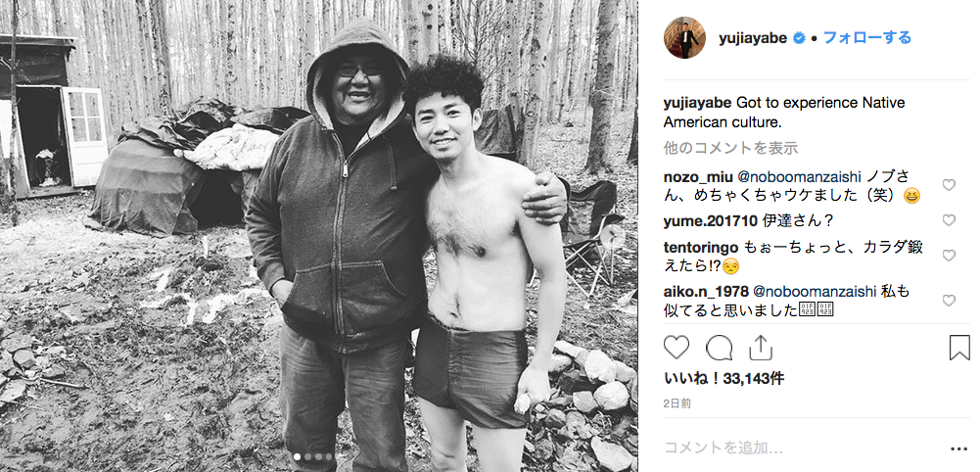Like the comment by yume.201710

949,220
